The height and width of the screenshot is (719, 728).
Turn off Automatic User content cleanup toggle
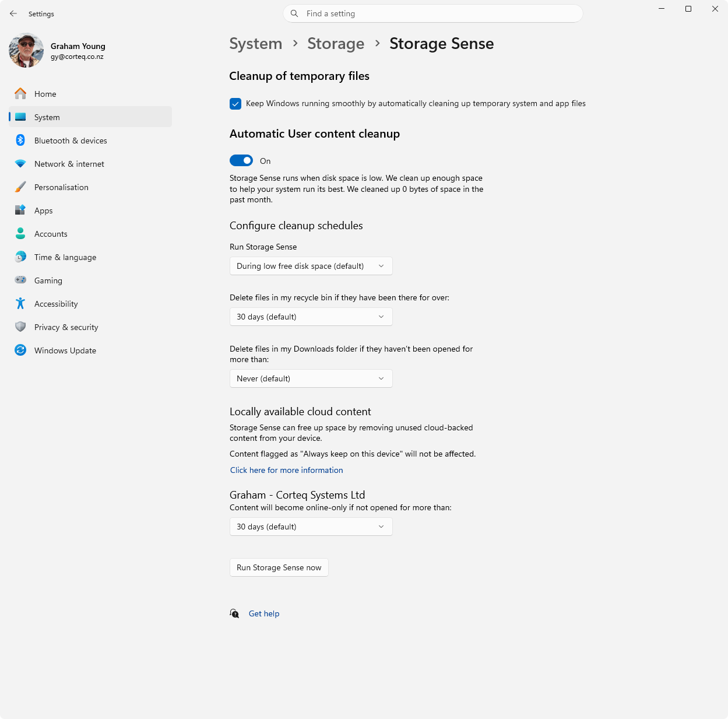pyautogui.click(x=241, y=160)
